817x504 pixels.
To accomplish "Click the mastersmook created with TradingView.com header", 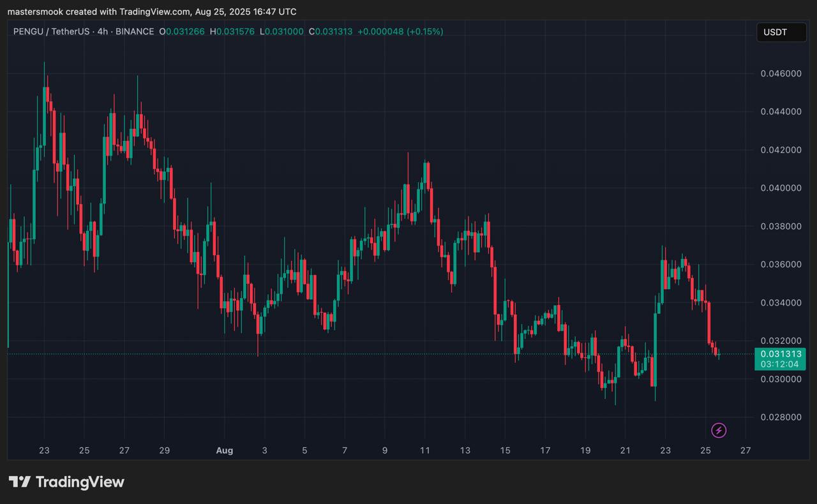I will (152, 11).
